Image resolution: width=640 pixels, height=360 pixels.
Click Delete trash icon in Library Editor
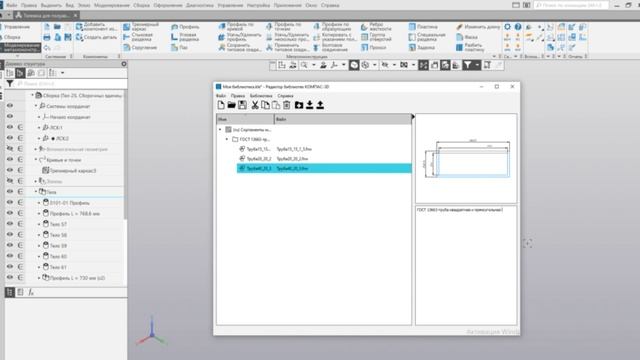tap(287, 105)
